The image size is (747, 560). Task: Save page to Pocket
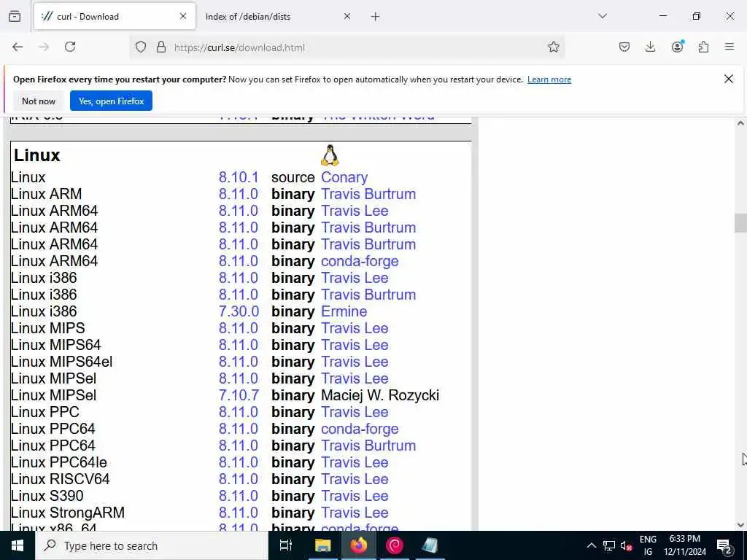click(624, 47)
